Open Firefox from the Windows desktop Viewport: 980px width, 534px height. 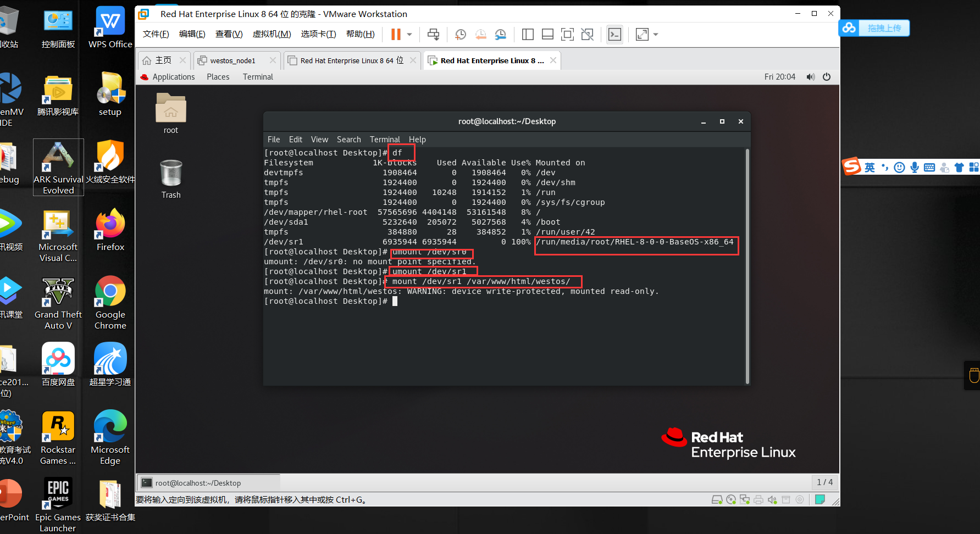point(110,230)
